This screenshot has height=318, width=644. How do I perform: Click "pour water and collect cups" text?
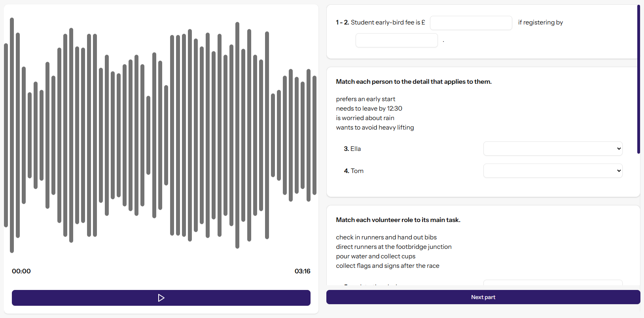375,256
